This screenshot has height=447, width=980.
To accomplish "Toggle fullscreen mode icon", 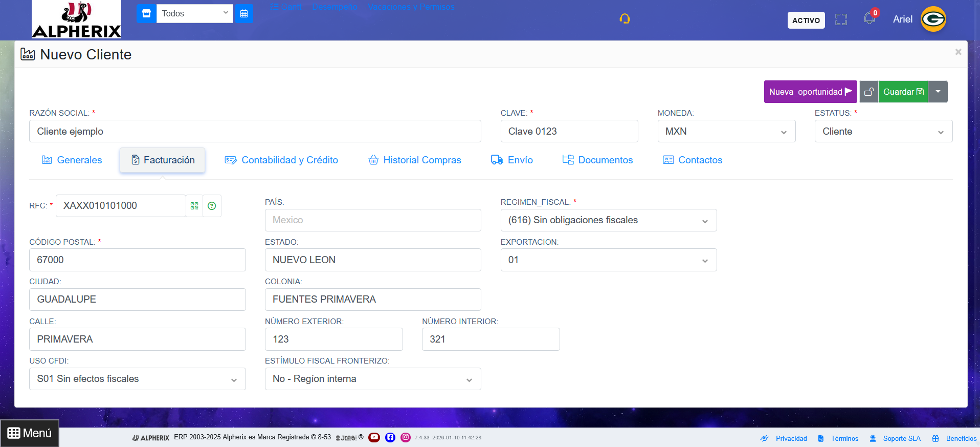I will tap(841, 19).
